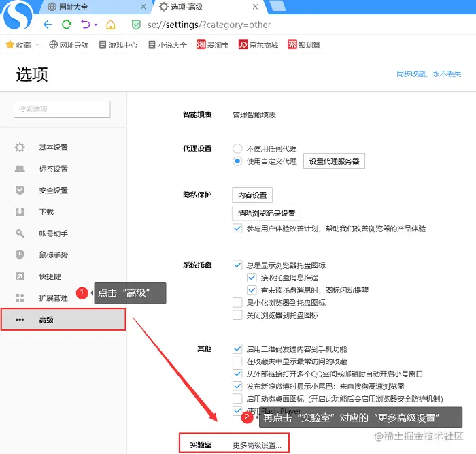Toggle 启用二维码发送内容到手机功能 checkbox
This screenshot has height=454, width=476.
click(x=237, y=349)
